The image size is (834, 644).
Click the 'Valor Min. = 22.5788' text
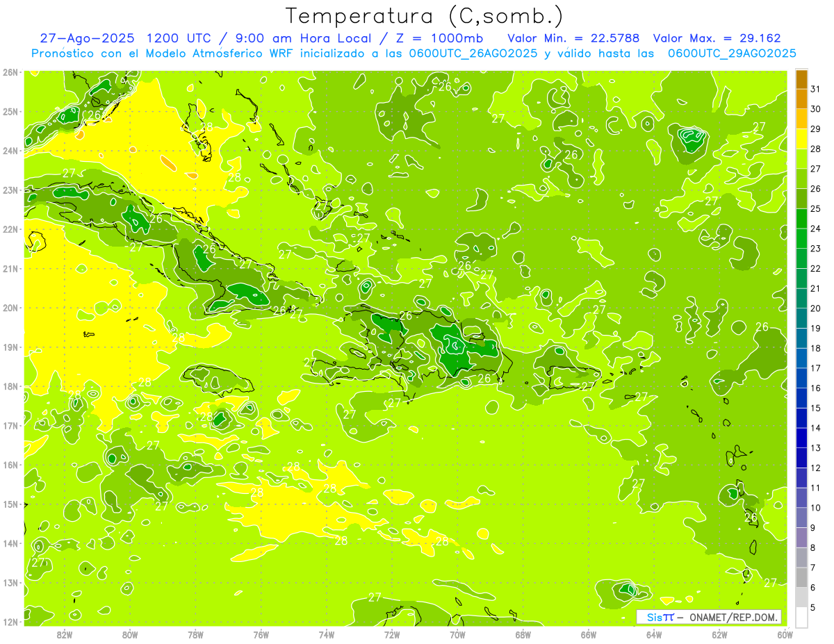pyautogui.click(x=573, y=38)
